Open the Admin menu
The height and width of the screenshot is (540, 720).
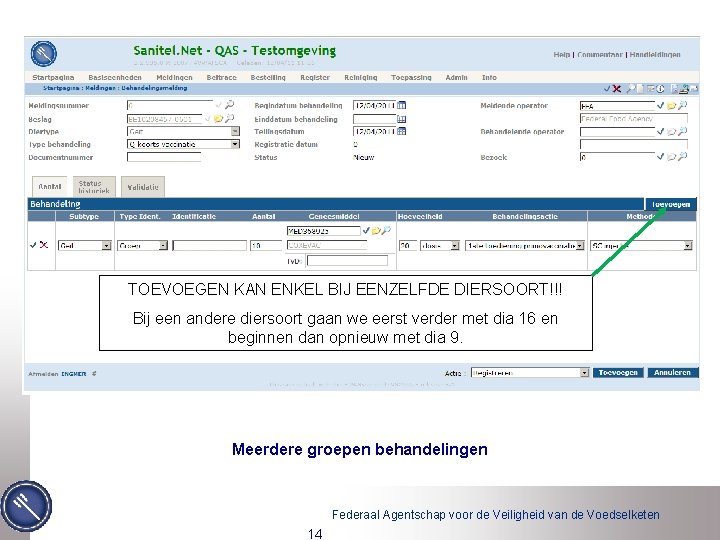456,78
